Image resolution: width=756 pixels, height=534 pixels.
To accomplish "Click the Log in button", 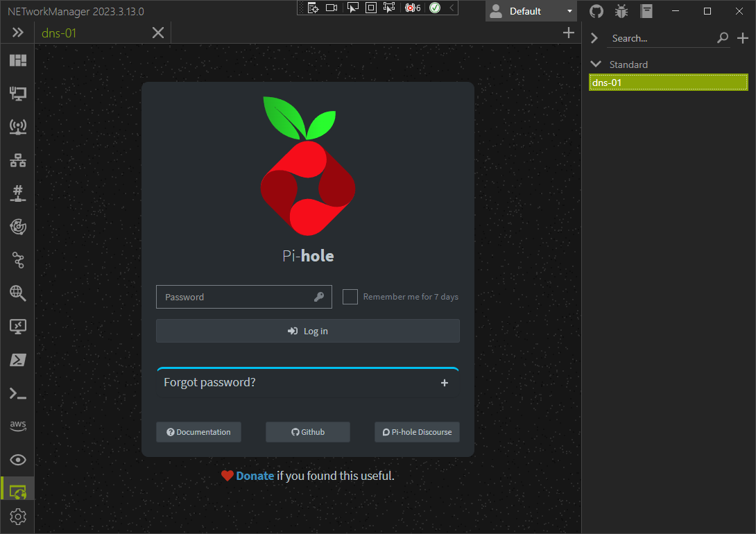I will [x=308, y=331].
